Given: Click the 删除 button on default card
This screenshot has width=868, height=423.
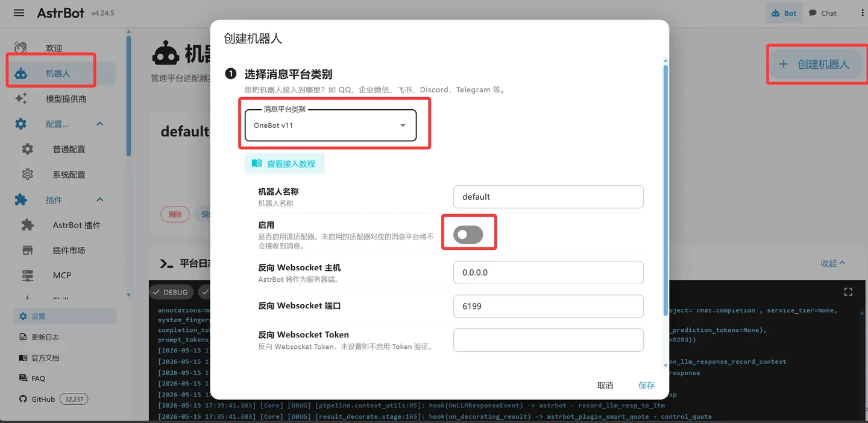Looking at the screenshot, I should [x=175, y=214].
